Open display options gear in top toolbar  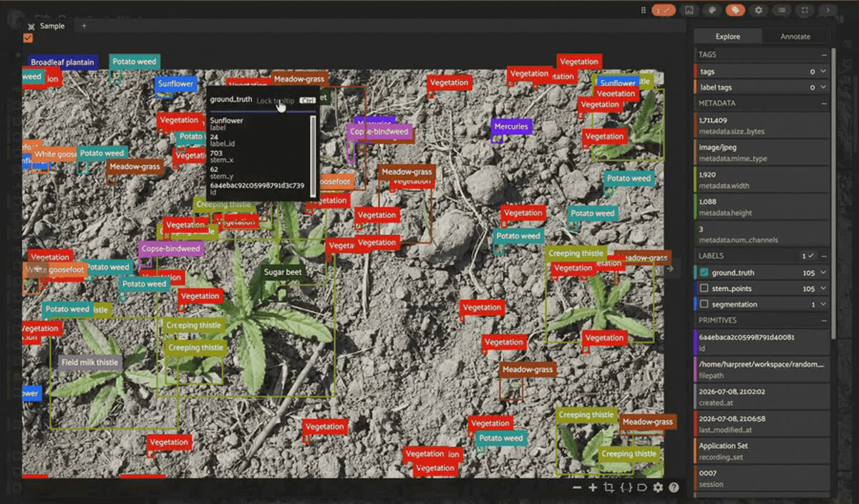759,10
